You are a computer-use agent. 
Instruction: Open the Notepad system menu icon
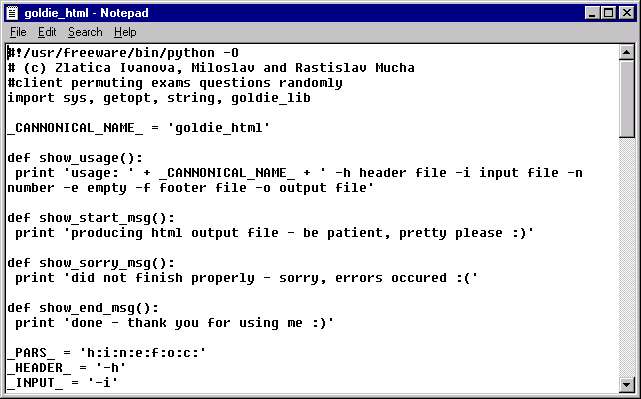pos(12,13)
